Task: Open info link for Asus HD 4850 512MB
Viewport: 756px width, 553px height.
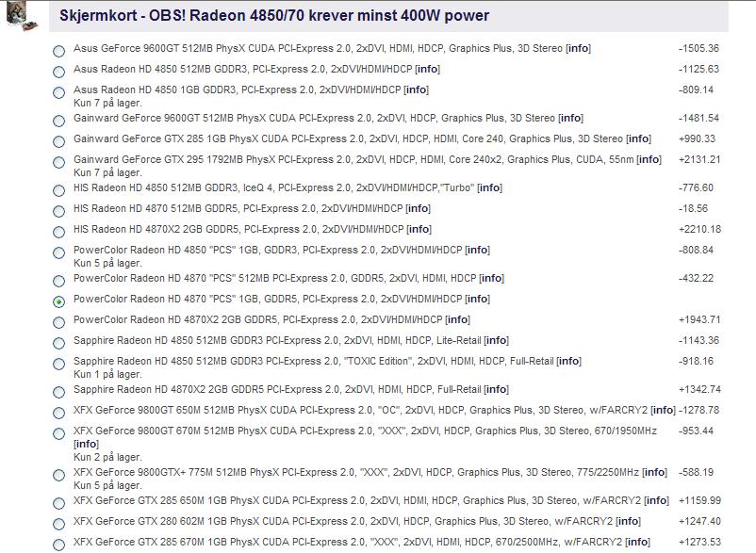Action: pyautogui.click(x=428, y=69)
